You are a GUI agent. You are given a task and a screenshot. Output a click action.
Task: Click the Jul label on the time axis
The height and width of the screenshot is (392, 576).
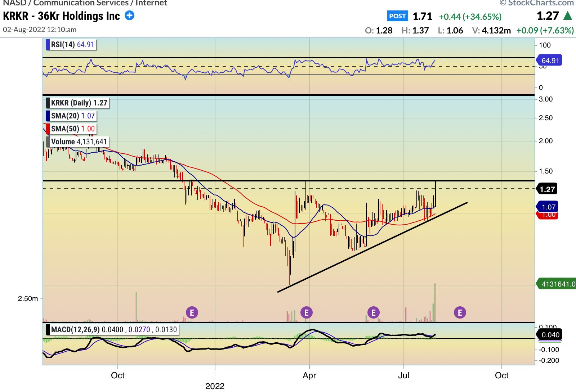point(404,375)
